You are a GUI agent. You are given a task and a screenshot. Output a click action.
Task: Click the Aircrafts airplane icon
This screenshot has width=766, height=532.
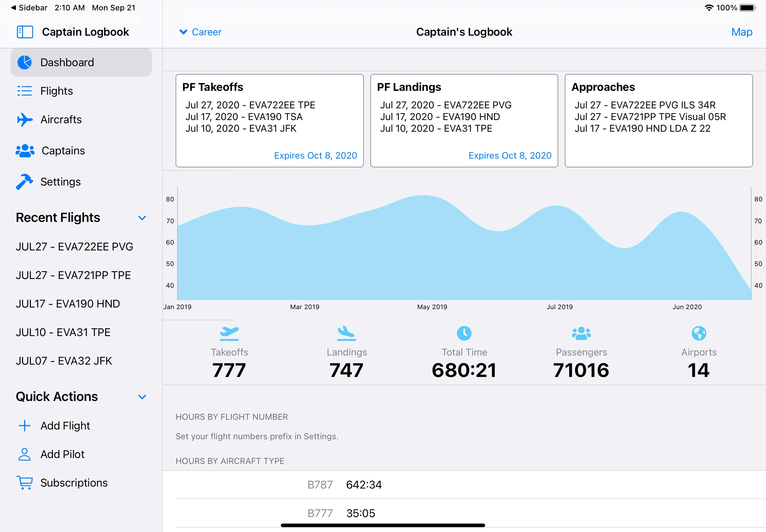pos(25,119)
